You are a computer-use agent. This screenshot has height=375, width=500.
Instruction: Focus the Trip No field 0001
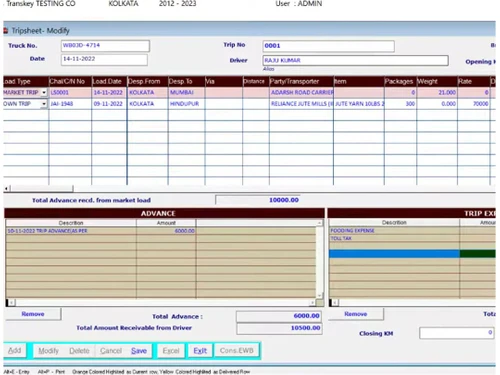point(329,46)
